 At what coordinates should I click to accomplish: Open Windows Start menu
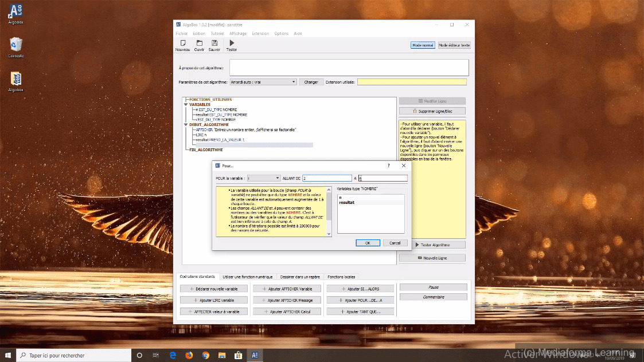pos(8,355)
